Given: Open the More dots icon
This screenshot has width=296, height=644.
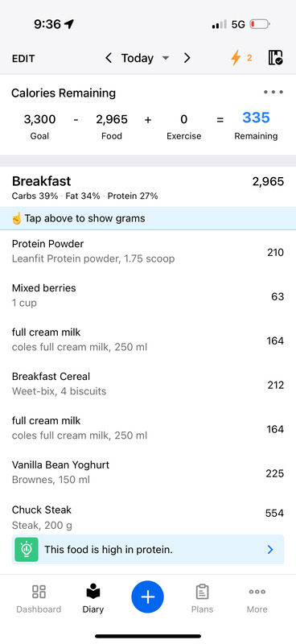Looking at the screenshot, I should click(x=257, y=592).
